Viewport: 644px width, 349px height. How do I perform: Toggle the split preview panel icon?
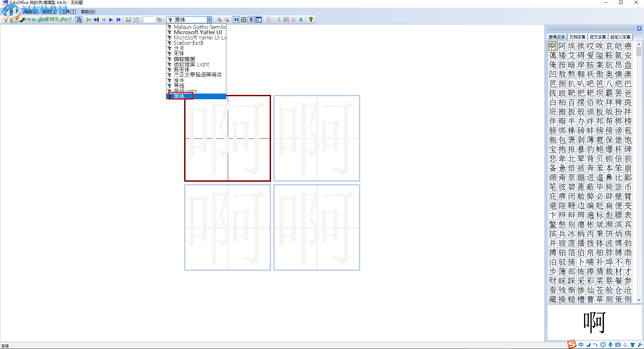(x=258, y=20)
